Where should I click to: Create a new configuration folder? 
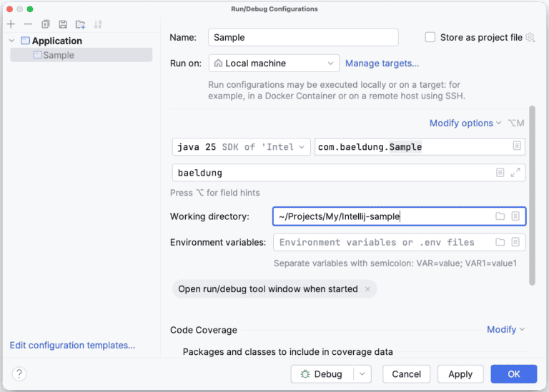click(80, 24)
